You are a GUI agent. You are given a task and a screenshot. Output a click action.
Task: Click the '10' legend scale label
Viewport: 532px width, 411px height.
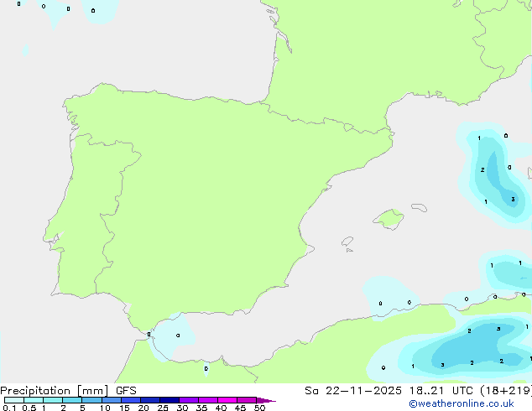(105, 408)
